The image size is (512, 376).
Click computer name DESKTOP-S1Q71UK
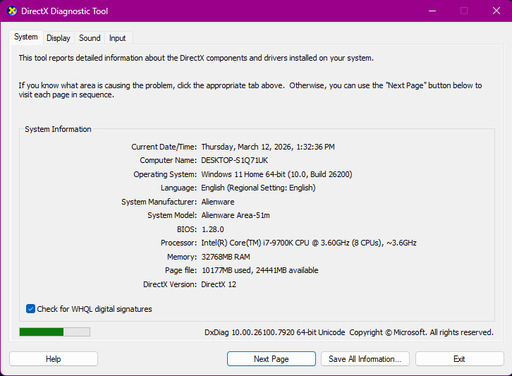tap(234, 160)
